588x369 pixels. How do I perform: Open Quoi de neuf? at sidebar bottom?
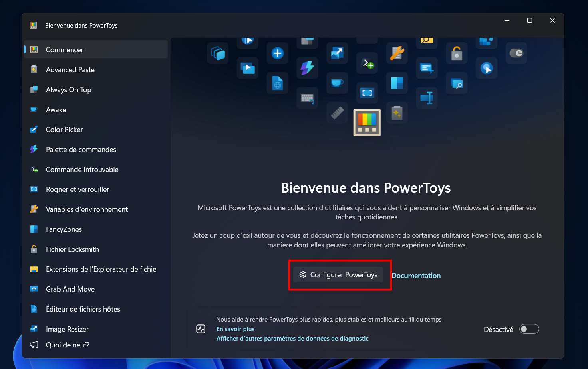click(x=96, y=345)
